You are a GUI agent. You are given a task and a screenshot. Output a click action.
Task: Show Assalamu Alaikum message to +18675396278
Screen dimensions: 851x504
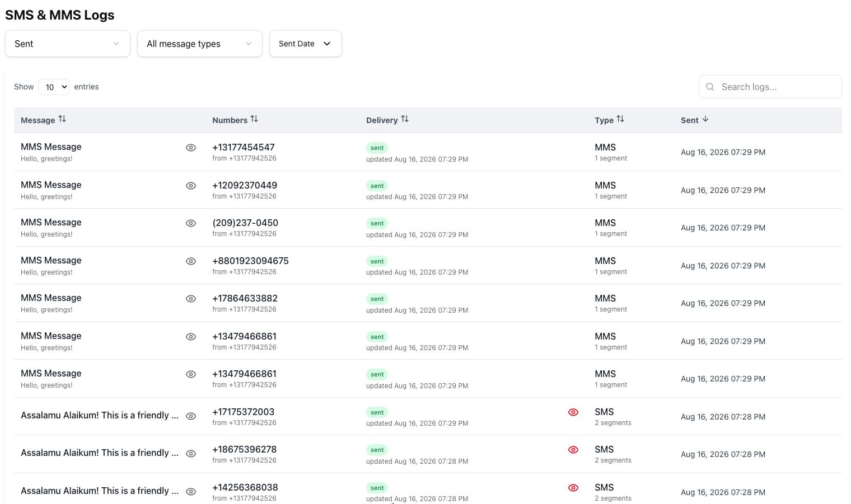(191, 454)
